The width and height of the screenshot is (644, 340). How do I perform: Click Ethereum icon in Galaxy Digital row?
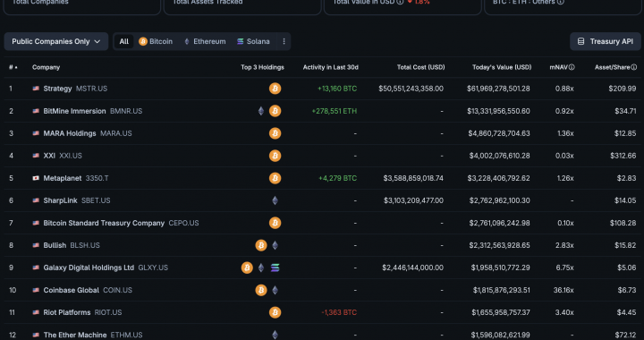pos(261,268)
